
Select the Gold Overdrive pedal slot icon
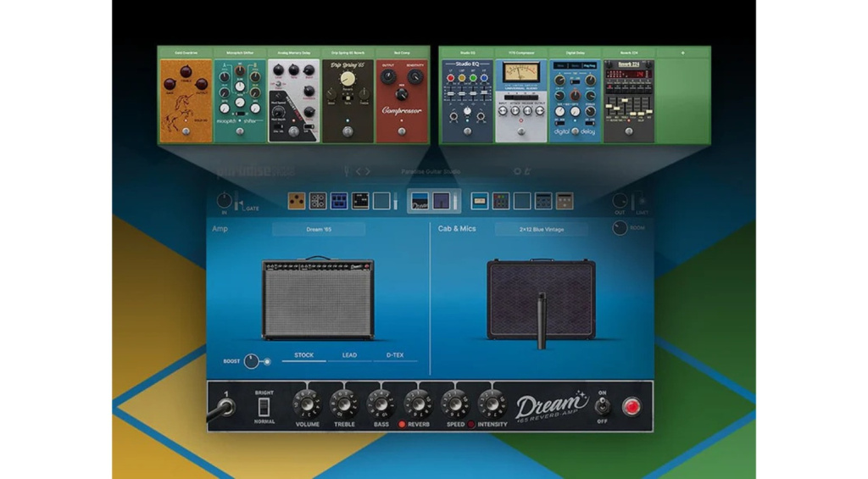(x=297, y=201)
